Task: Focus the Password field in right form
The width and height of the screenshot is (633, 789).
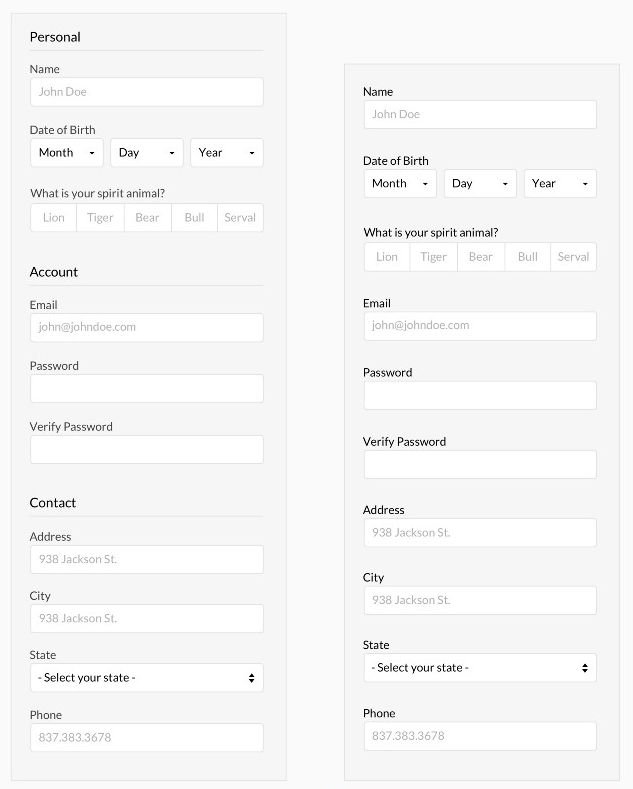Action: (x=480, y=395)
